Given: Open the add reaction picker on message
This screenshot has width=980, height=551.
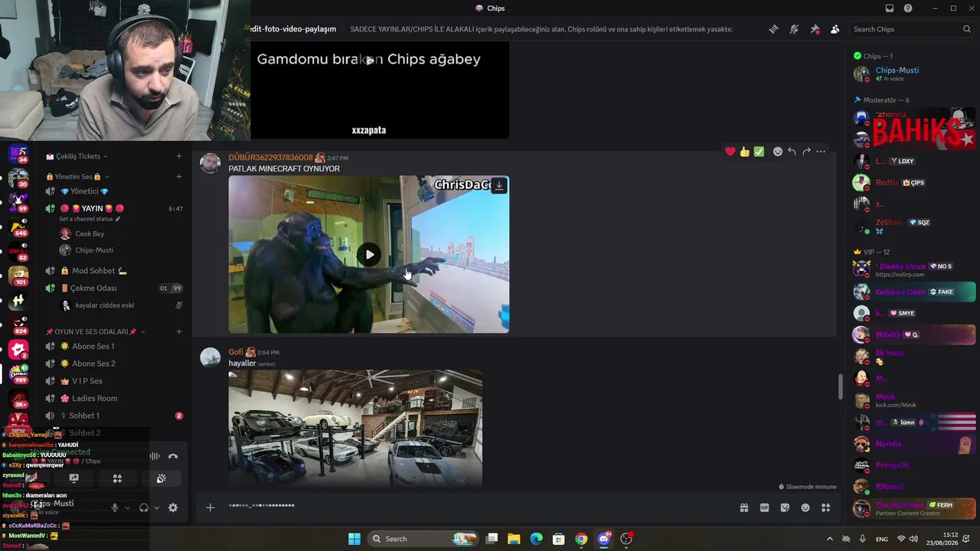Looking at the screenshot, I should point(778,152).
